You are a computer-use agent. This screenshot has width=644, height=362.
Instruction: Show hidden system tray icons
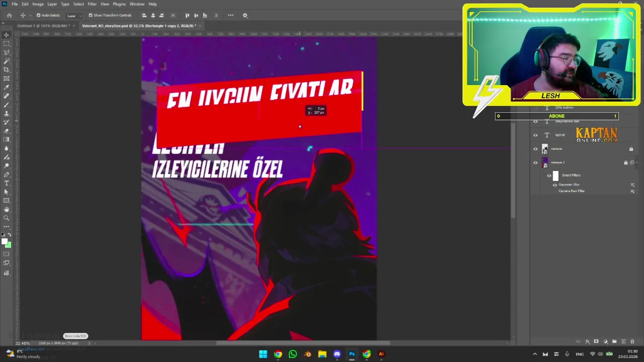[535, 354]
